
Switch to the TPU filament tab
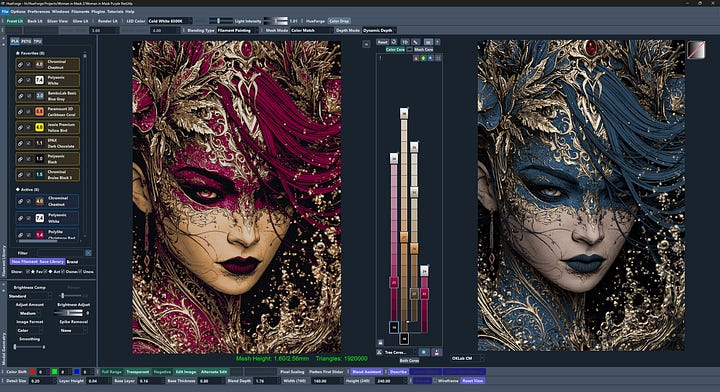38,41
